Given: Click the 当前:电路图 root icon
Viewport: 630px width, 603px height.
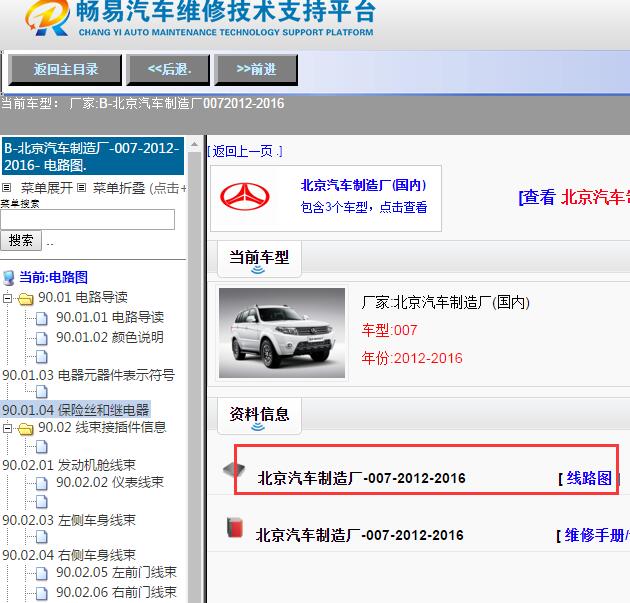Looking at the screenshot, I should pyautogui.click(x=8, y=278).
